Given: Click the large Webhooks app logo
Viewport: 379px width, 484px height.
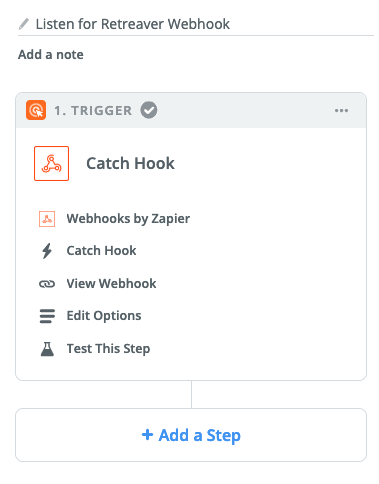Looking at the screenshot, I should pos(51,163).
